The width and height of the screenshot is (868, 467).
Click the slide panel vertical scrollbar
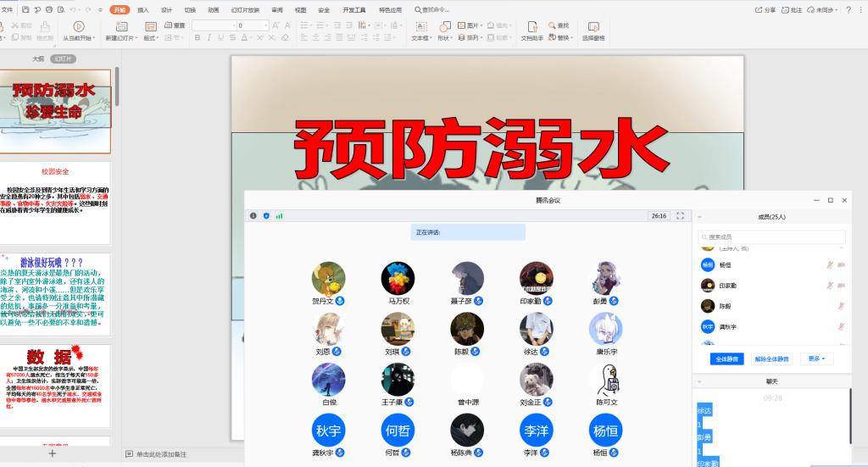[118, 85]
